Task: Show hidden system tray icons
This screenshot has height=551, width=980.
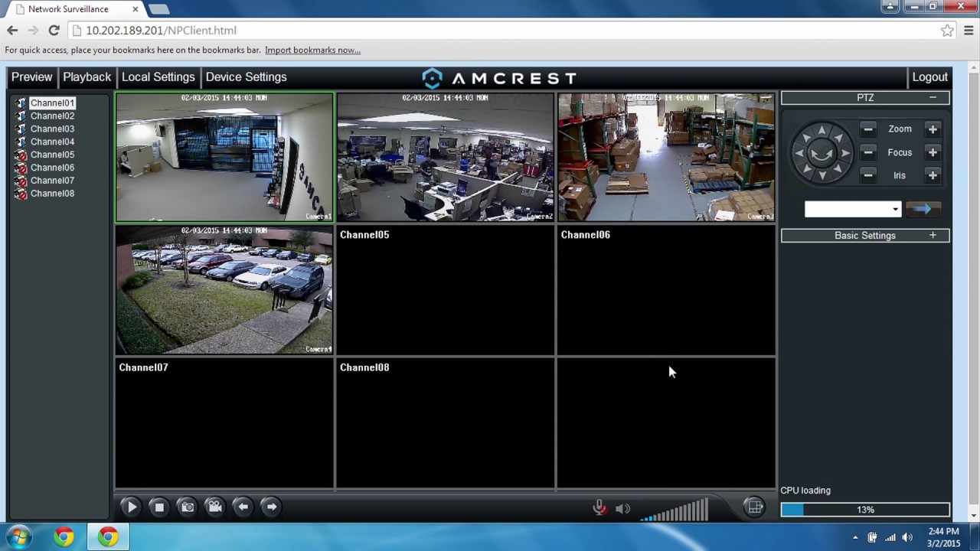Action: tap(855, 538)
